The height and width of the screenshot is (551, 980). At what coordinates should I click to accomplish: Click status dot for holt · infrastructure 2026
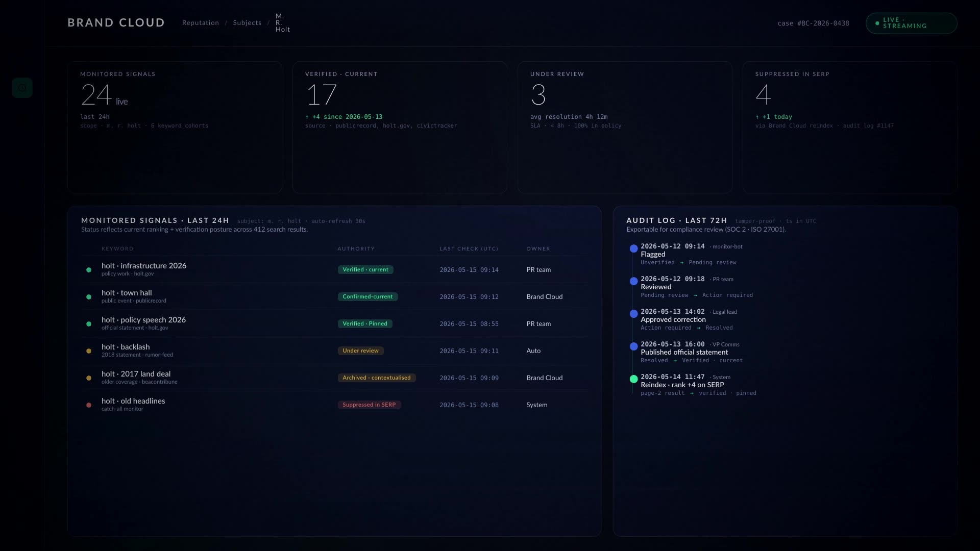click(89, 270)
